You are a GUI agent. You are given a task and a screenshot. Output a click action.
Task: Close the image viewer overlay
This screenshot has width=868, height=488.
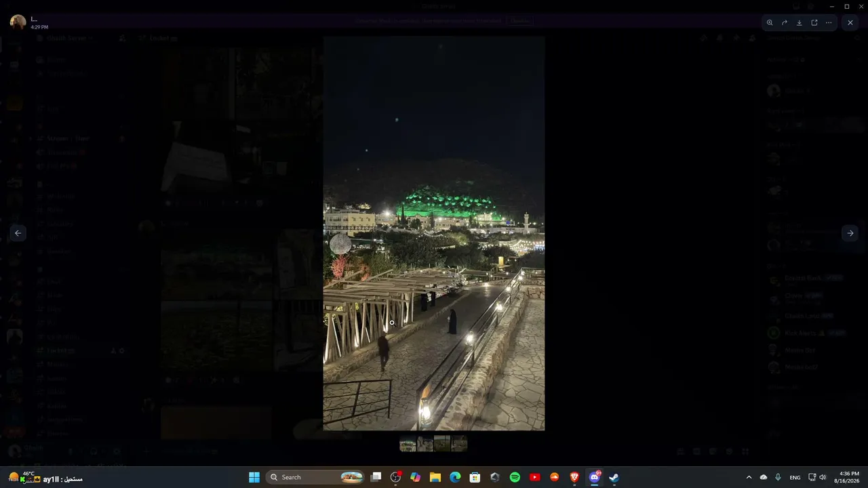click(850, 22)
